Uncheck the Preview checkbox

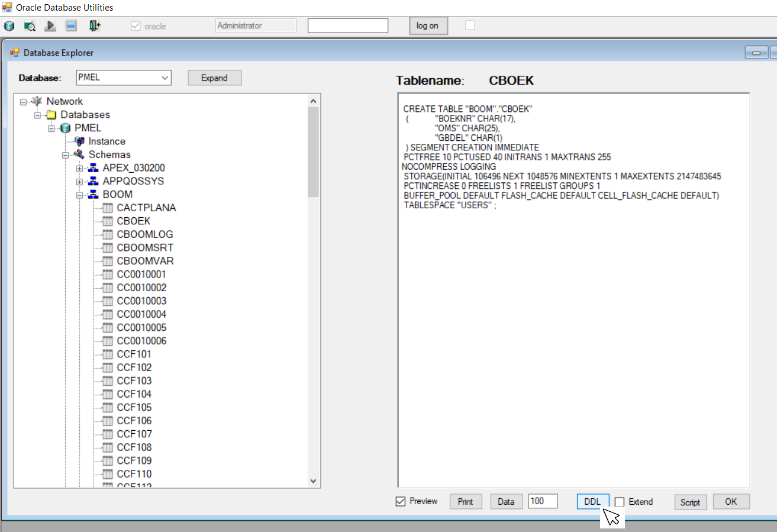pyautogui.click(x=401, y=502)
